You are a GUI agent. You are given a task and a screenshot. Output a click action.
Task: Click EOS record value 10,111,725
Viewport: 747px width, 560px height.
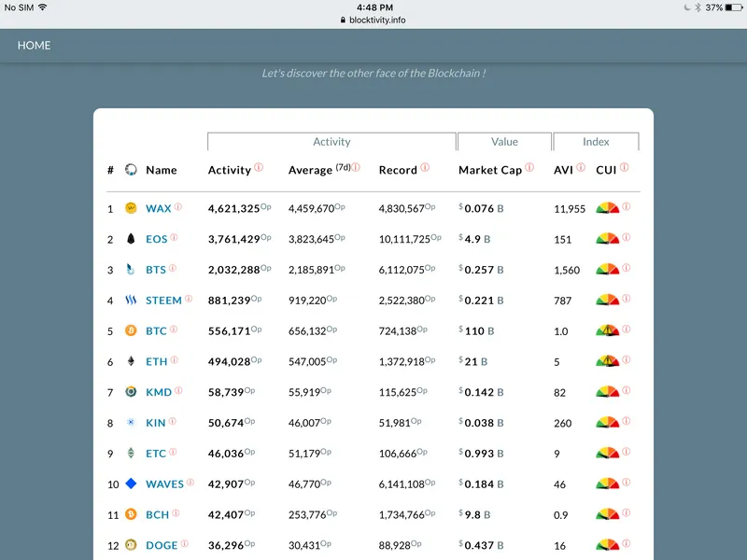click(404, 239)
